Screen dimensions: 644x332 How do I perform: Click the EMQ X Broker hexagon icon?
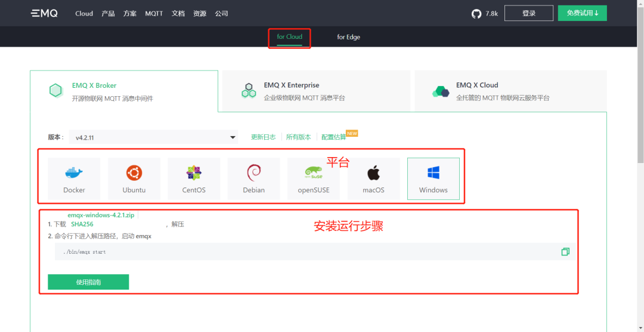click(55, 91)
